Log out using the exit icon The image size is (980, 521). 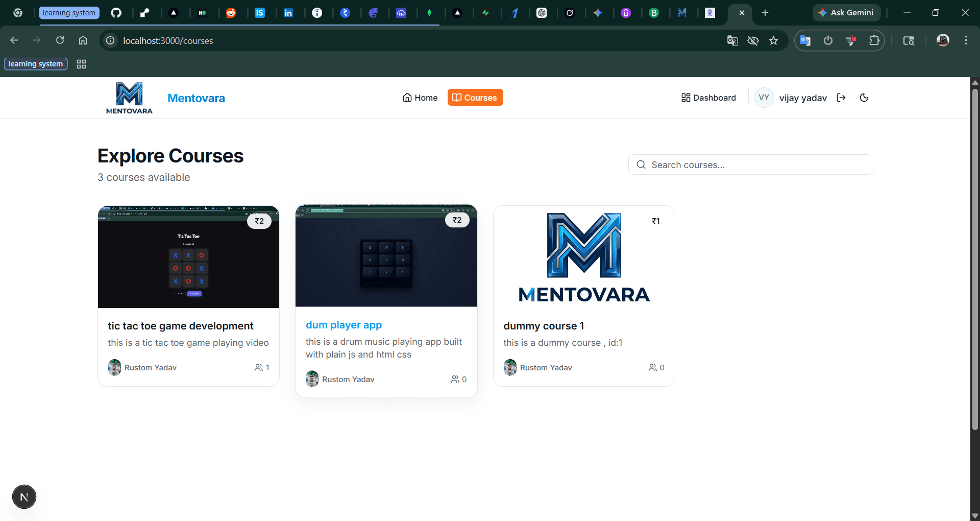pos(841,98)
